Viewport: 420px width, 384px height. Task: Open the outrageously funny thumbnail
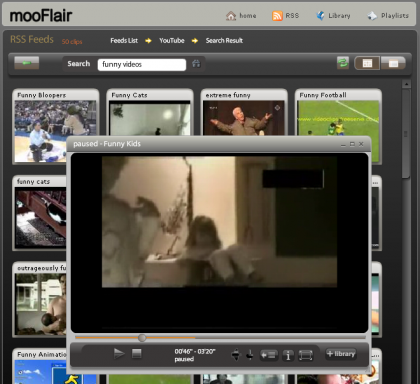40,304
